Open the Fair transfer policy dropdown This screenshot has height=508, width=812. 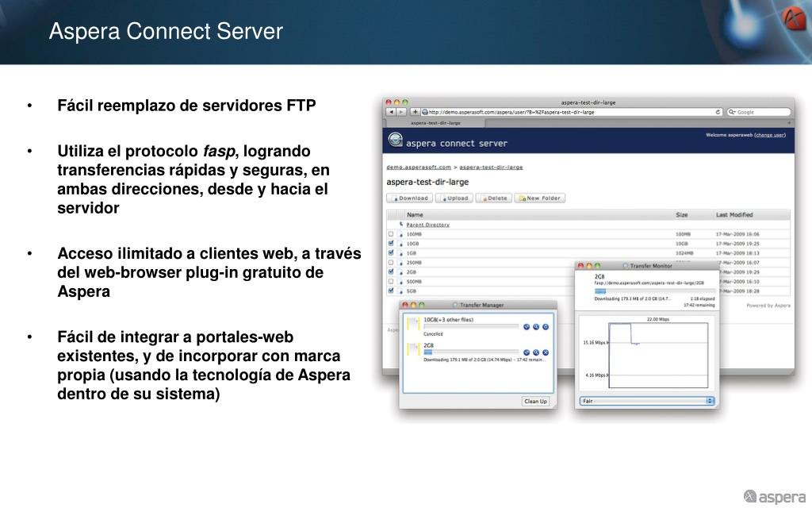tap(647, 401)
